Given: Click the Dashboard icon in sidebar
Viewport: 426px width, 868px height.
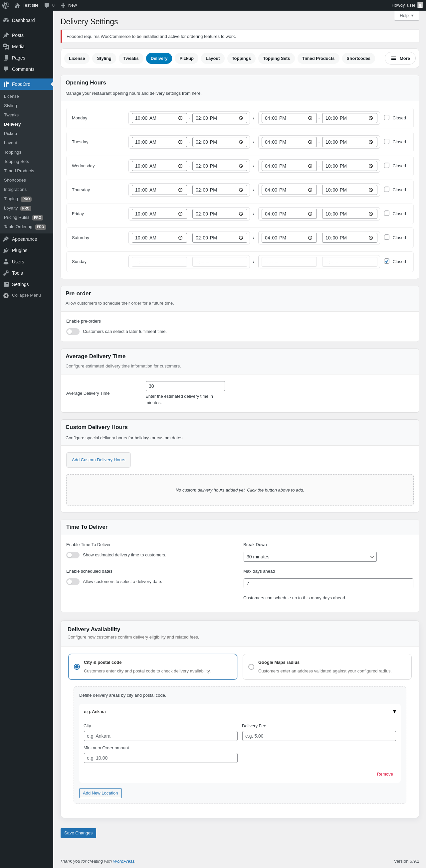Looking at the screenshot, I should pyautogui.click(x=6, y=20).
